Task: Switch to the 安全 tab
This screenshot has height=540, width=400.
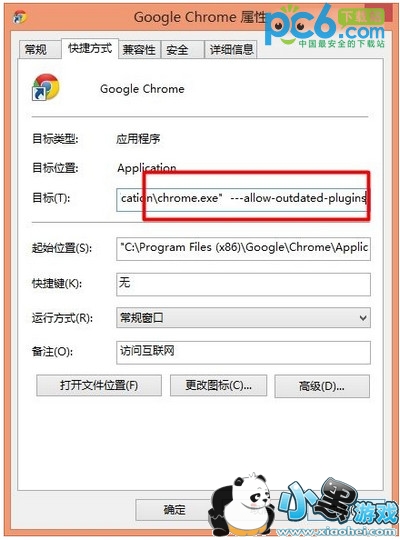Action: pyautogui.click(x=177, y=50)
